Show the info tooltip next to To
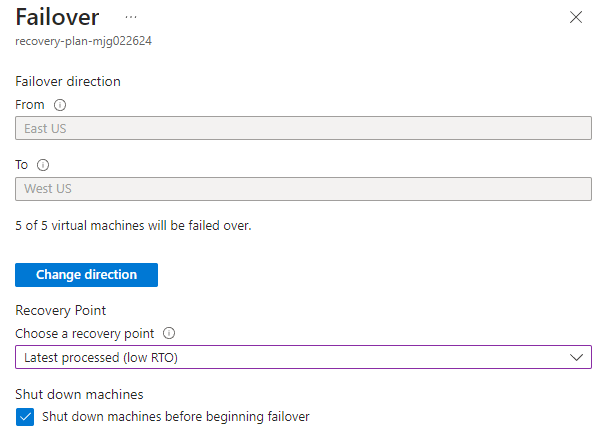The width and height of the screenshot is (606, 436). click(x=43, y=165)
